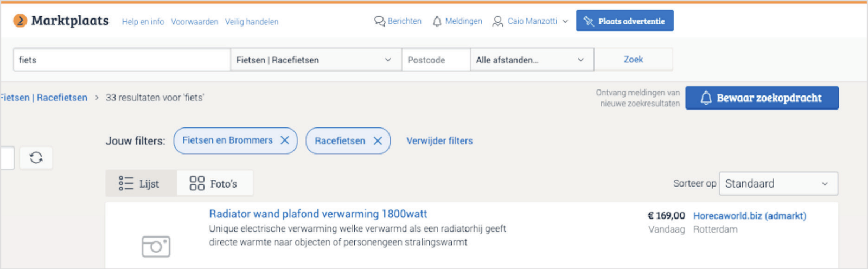Click the € 169,00 price text
Image resolution: width=868 pixels, height=269 pixels.
coord(666,216)
